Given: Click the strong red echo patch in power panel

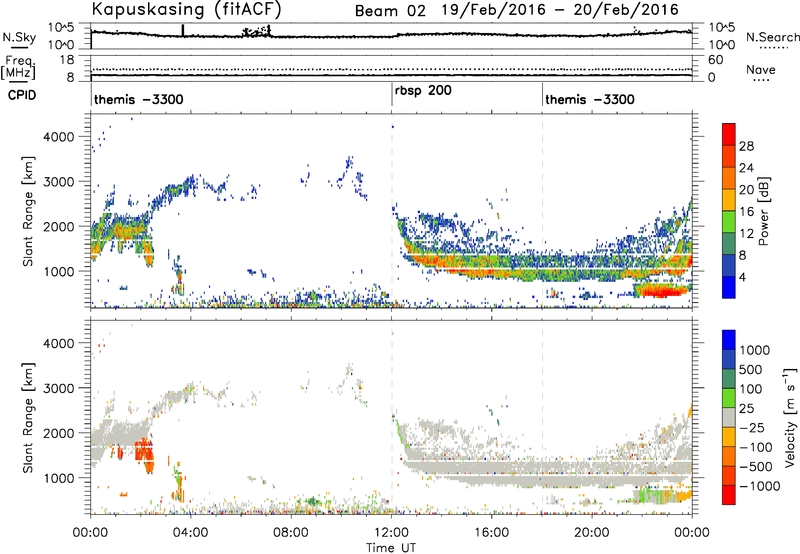Looking at the screenshot, I should tap(661, 291).
